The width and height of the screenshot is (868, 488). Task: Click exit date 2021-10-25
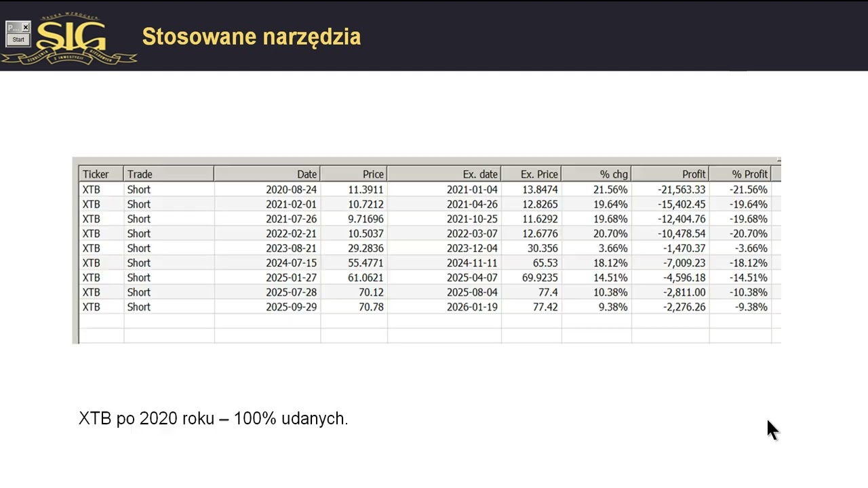[x=472, y=219]
